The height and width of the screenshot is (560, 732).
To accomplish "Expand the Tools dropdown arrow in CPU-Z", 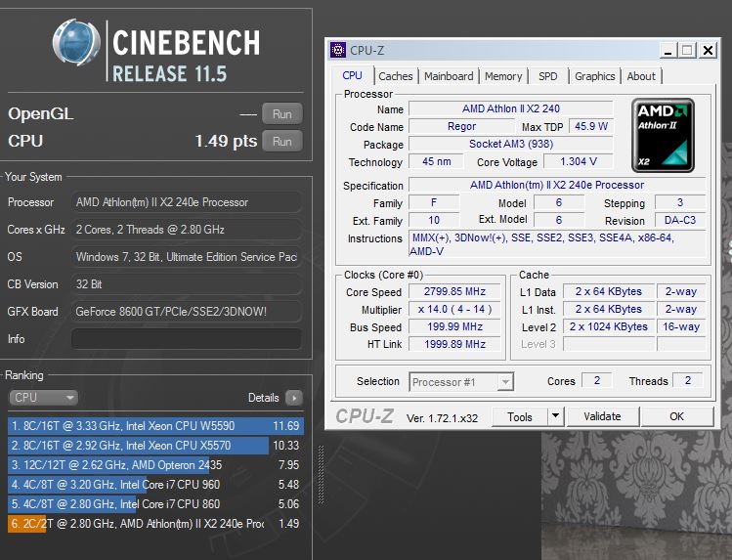I will pyautogui.click(x=555, y=416).
